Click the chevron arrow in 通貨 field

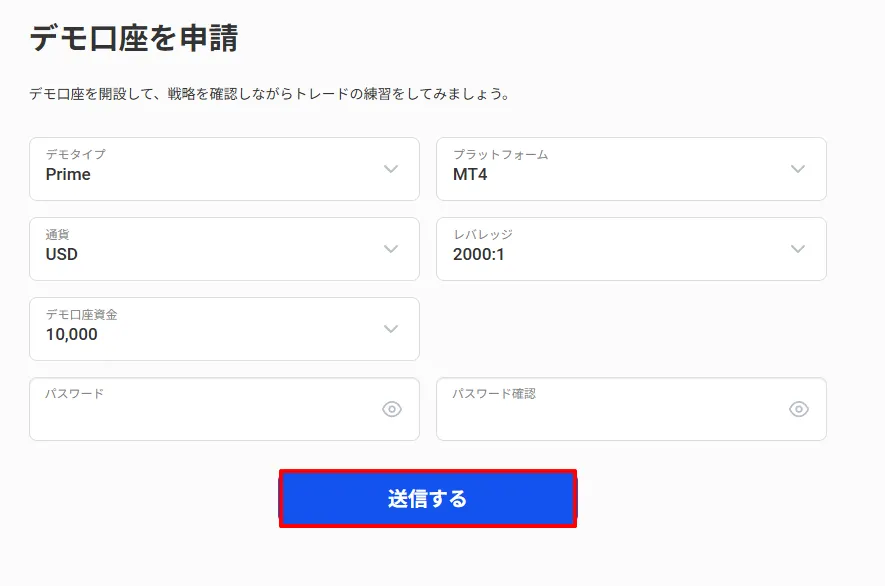[391, 249]
